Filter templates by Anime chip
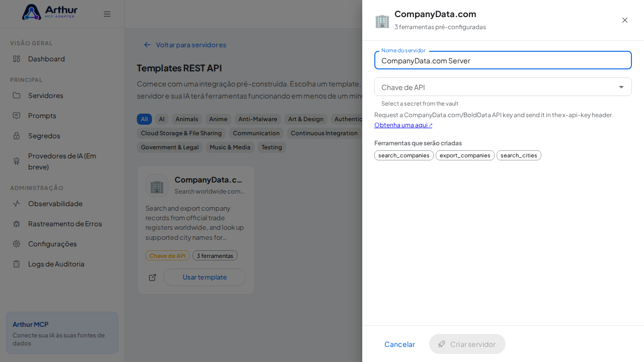Screen dimensions: 644x362 click(218, 119)
